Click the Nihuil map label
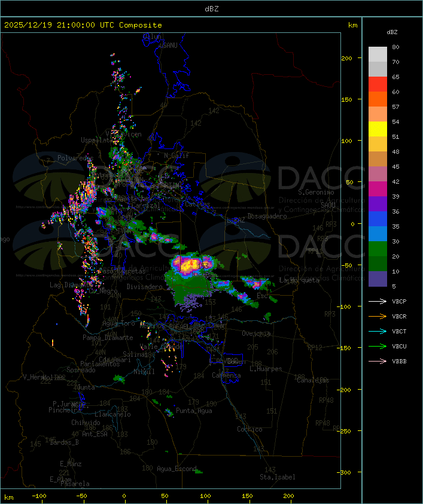423x504 pixels. point(144,372)
